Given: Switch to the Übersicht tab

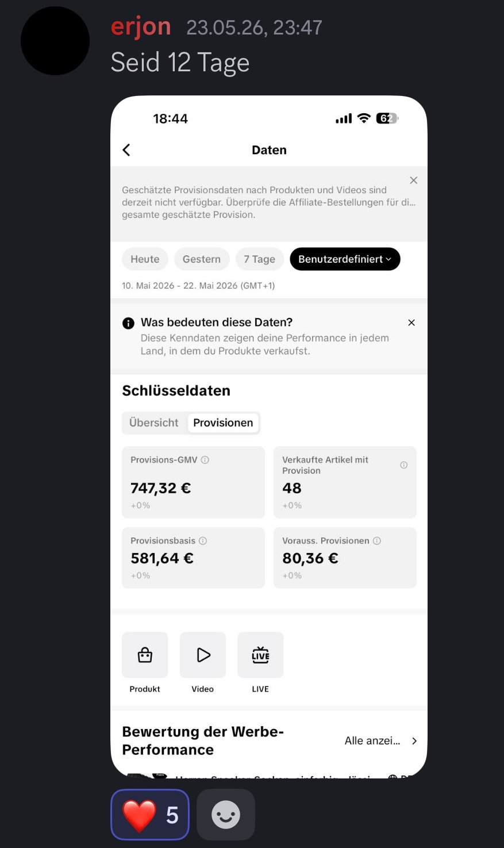Looking at the screenshot, I should (154, 423).
